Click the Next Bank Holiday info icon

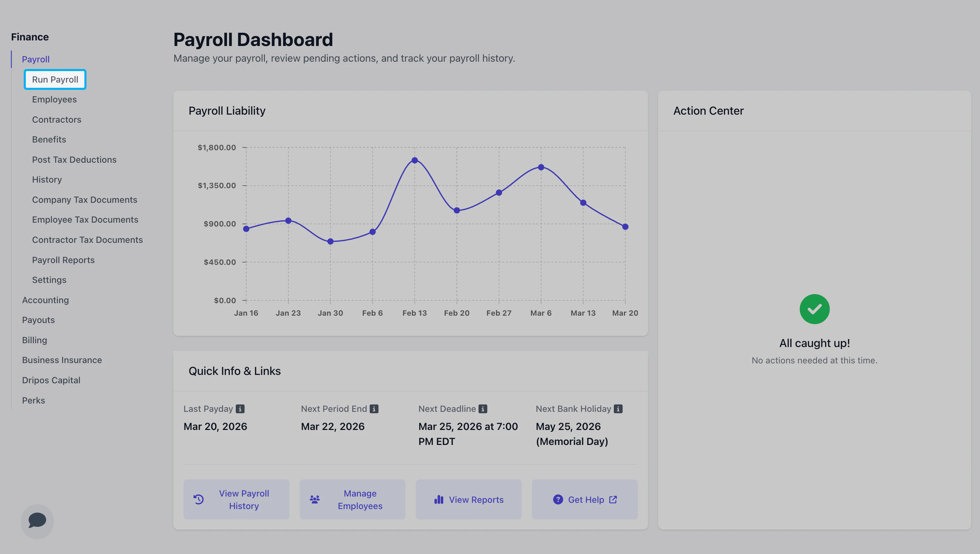[x=618, y=409]
